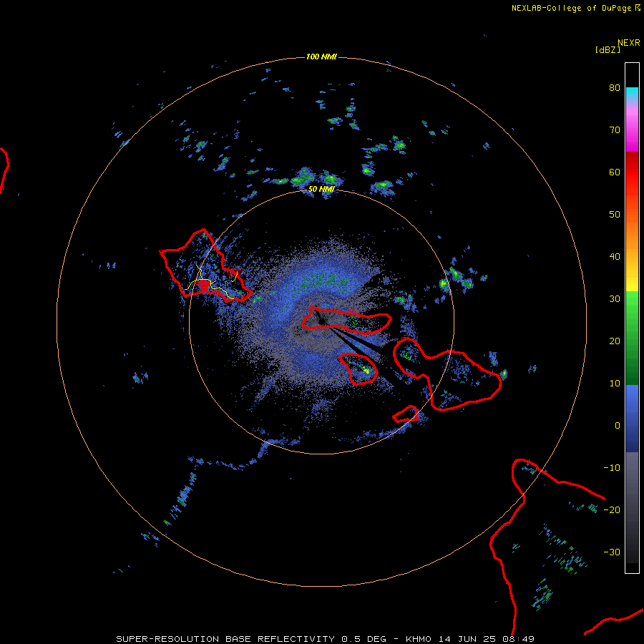Click the SUPER-RESOLUTION BASE REFLECTIVITY caption text

(x=225, y=639)
